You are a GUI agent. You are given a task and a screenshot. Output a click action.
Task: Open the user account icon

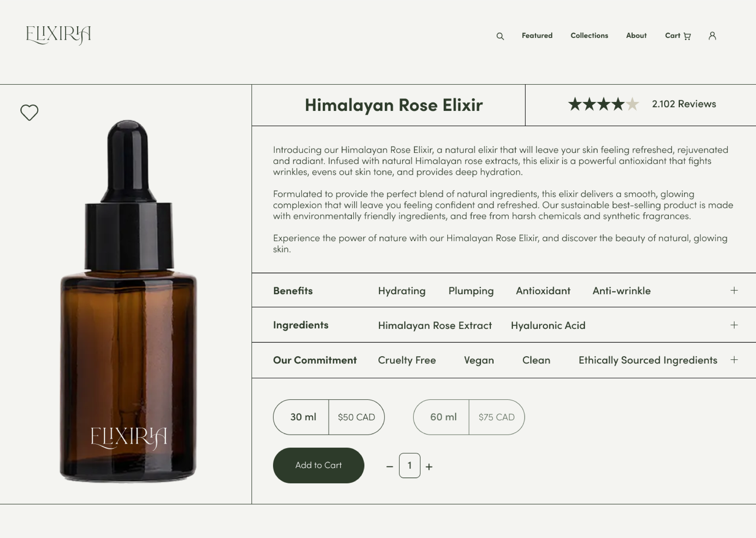(x=712, y=36)
